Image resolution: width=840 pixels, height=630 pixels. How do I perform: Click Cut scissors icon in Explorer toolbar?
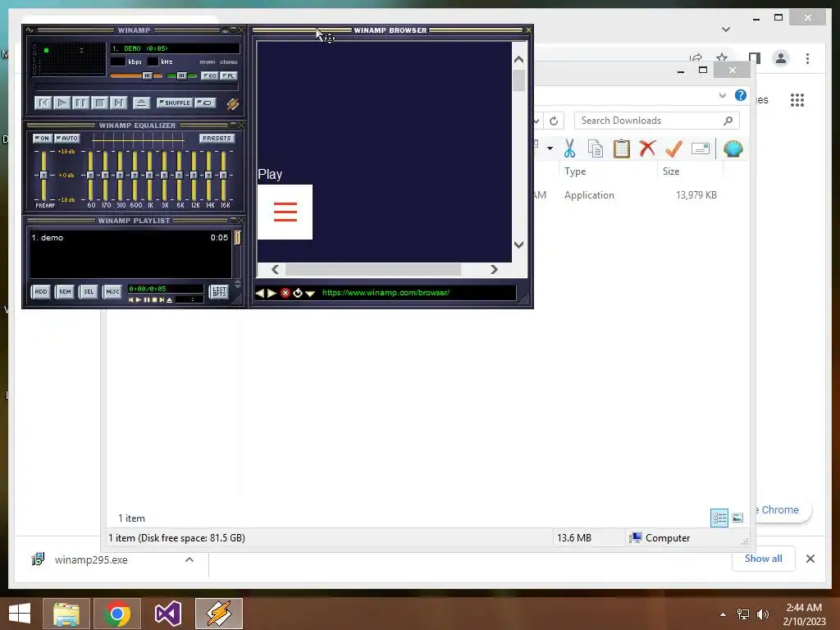[569, 148]
